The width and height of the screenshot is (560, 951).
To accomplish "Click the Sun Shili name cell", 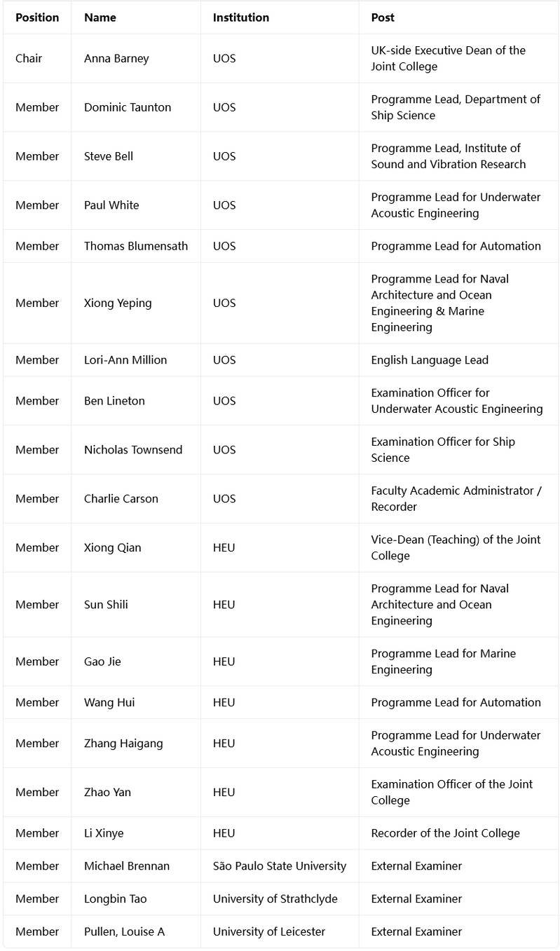I will pyautogui.click(x=136, y=604).
